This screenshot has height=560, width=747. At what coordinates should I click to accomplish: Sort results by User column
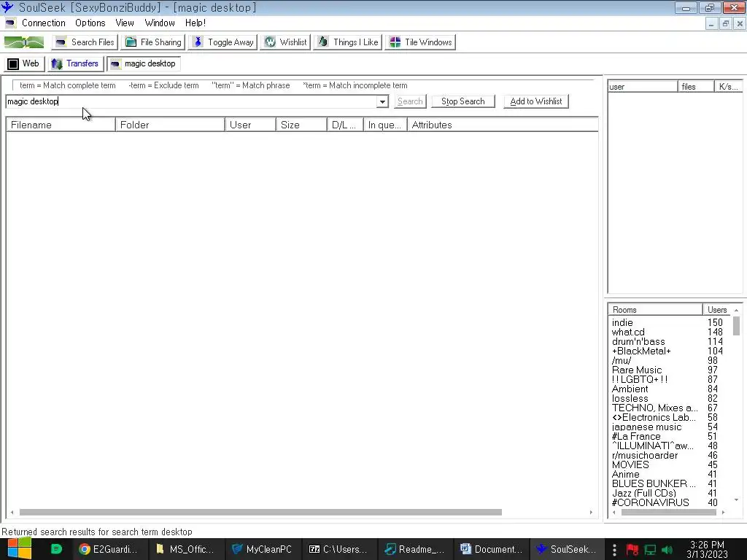[251, 125]
